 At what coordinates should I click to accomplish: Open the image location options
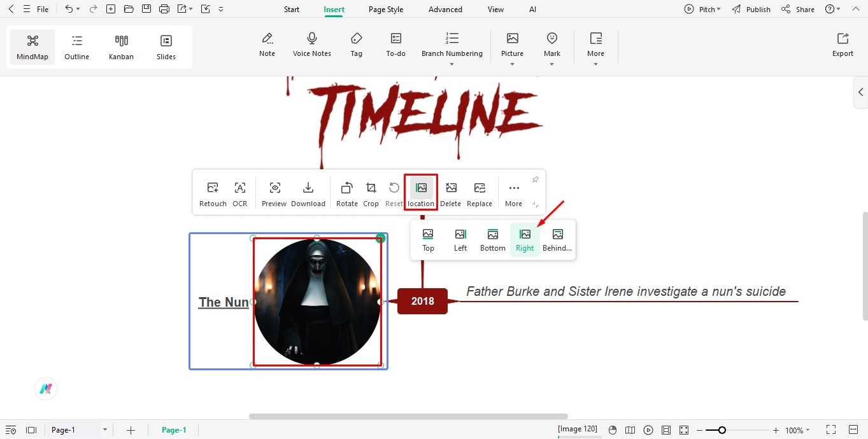[421, 193]
